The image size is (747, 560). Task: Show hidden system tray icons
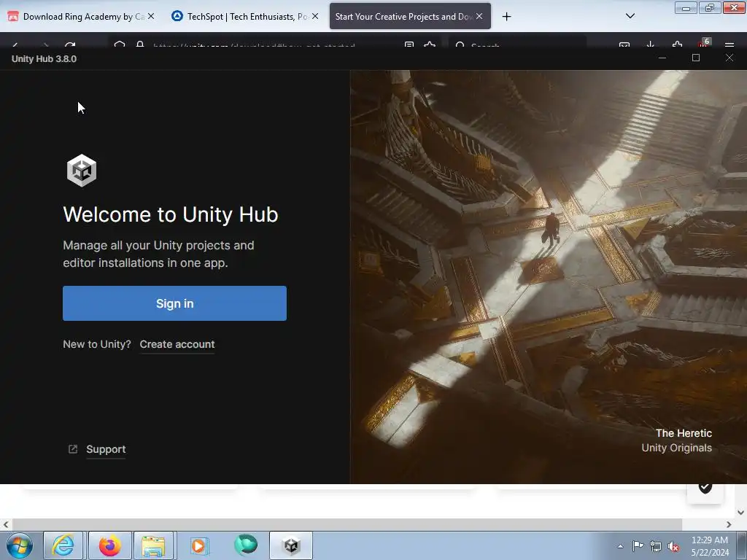point(620,546)
